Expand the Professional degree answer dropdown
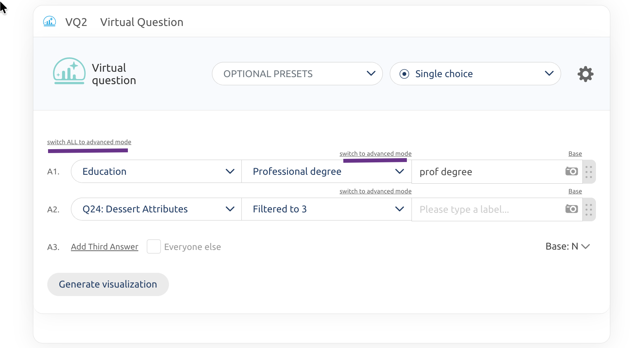The height and width of the screenshot is (348, 644). [326, 171]
